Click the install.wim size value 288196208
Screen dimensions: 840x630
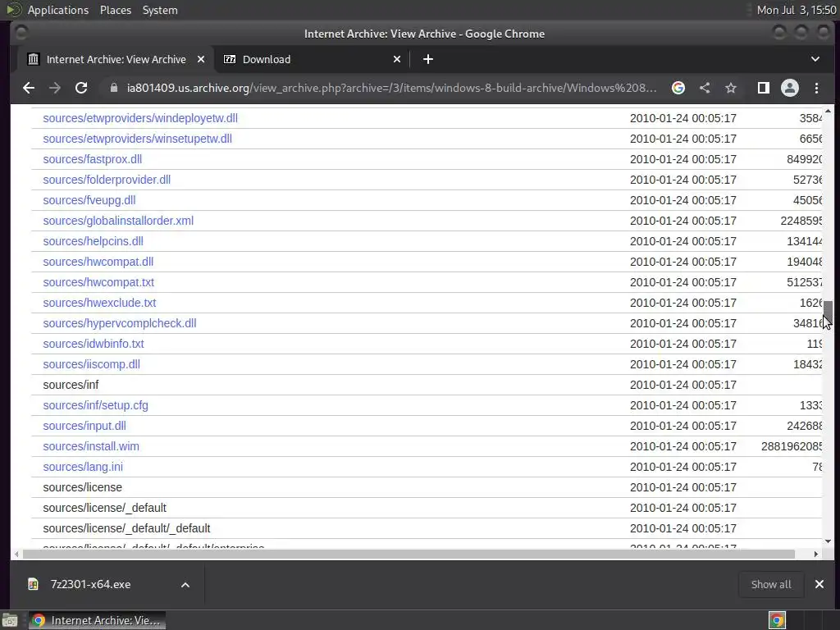tap(792, 446)
